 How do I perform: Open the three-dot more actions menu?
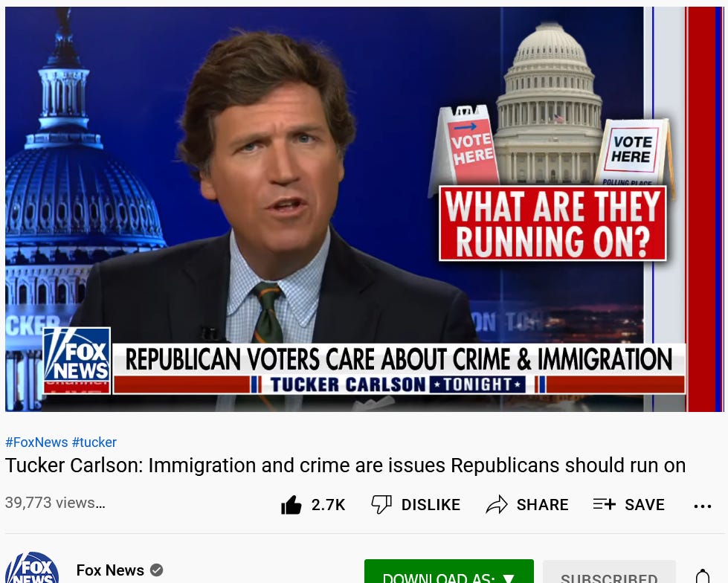point(703,506)
